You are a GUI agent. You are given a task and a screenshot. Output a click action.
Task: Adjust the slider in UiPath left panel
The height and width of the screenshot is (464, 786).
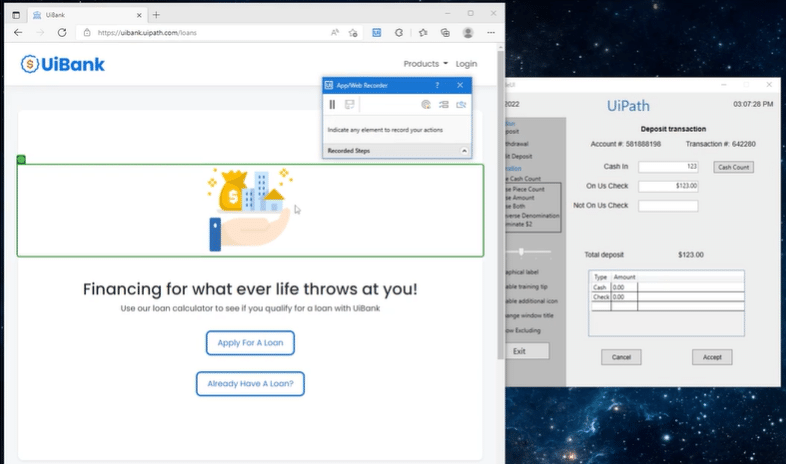[x=521, y=252]
